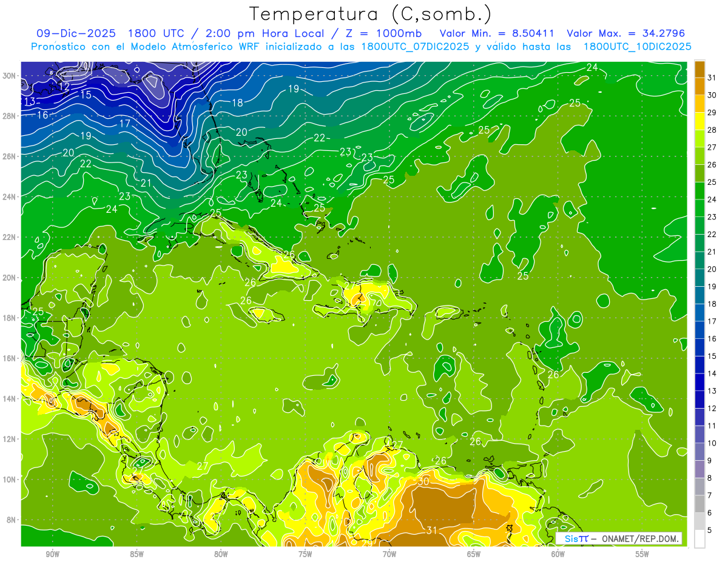Click the SisPI ONAMET/REP.DOM. logo box
The width and height of the screenshot is (728, 562).
(619, 538)
